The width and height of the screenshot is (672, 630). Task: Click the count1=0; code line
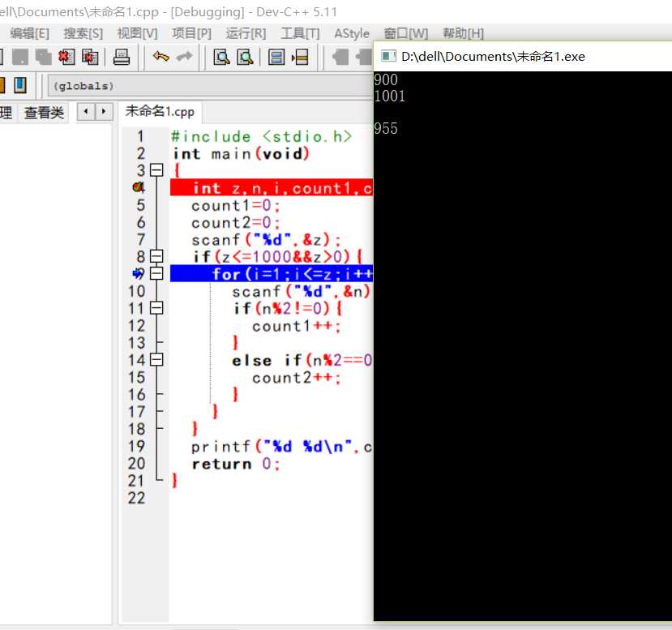tap(236, 205)
